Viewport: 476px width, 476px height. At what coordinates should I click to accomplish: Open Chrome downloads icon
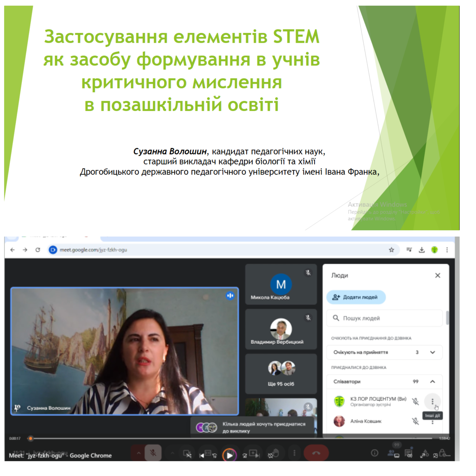click(422, 250)
